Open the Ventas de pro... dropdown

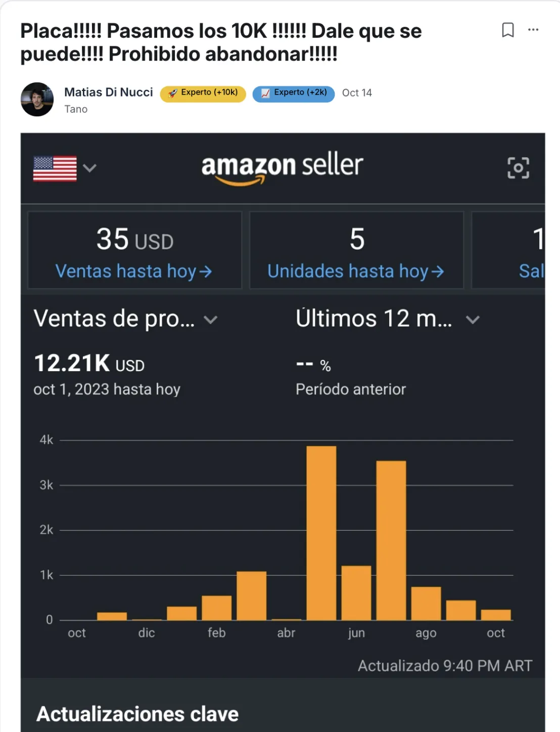(x=125, y=319)
